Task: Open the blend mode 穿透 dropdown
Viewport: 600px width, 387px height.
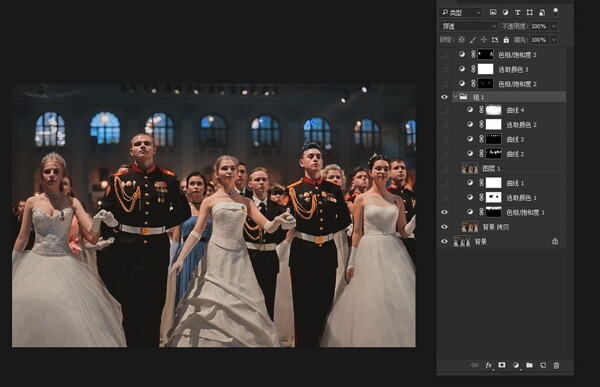Action: pos(468,26)
